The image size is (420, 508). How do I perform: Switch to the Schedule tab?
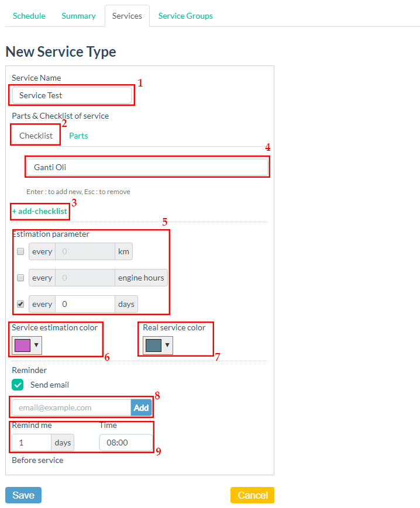29,16
